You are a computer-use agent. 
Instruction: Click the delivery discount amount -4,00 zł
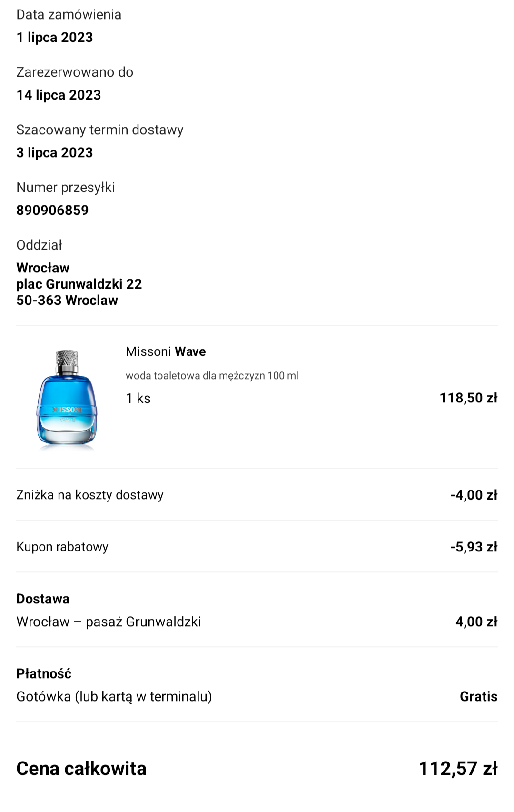point(474,495)
